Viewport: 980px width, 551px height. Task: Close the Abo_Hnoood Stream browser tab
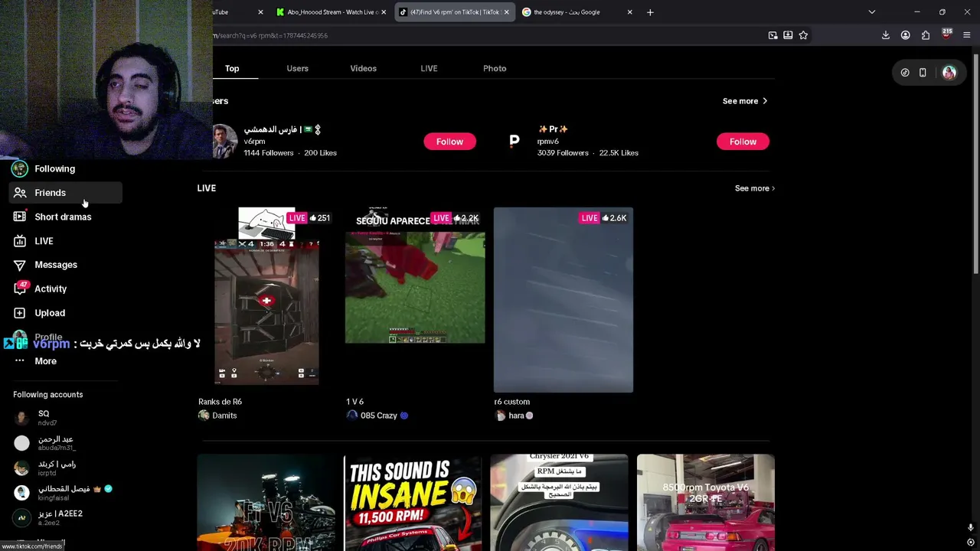click(384, 12)
